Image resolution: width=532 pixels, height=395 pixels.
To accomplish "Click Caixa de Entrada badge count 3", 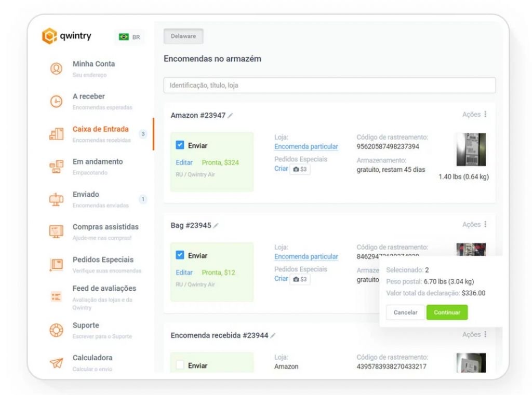I will pyautogui.click(x=143, y=134).
